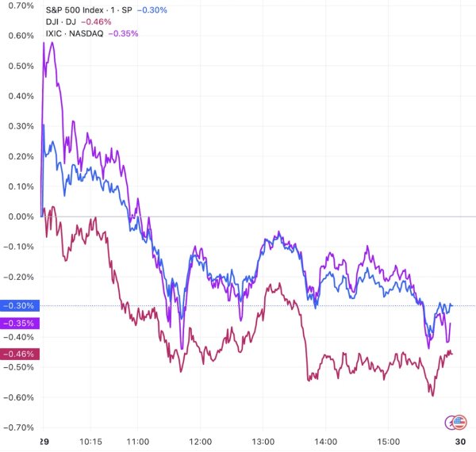Click the blue -0.30% price label
476x452 pixels.
[x=20, y=306]
